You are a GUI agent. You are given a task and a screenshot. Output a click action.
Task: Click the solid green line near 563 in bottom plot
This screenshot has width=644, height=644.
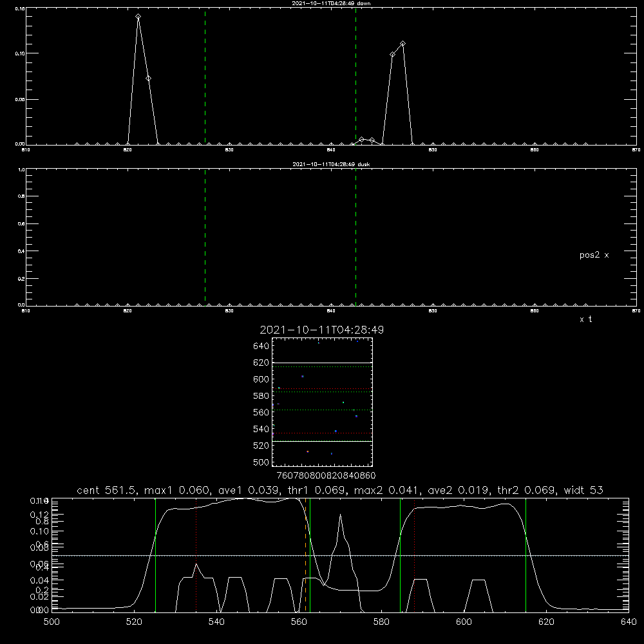[310, 555]
